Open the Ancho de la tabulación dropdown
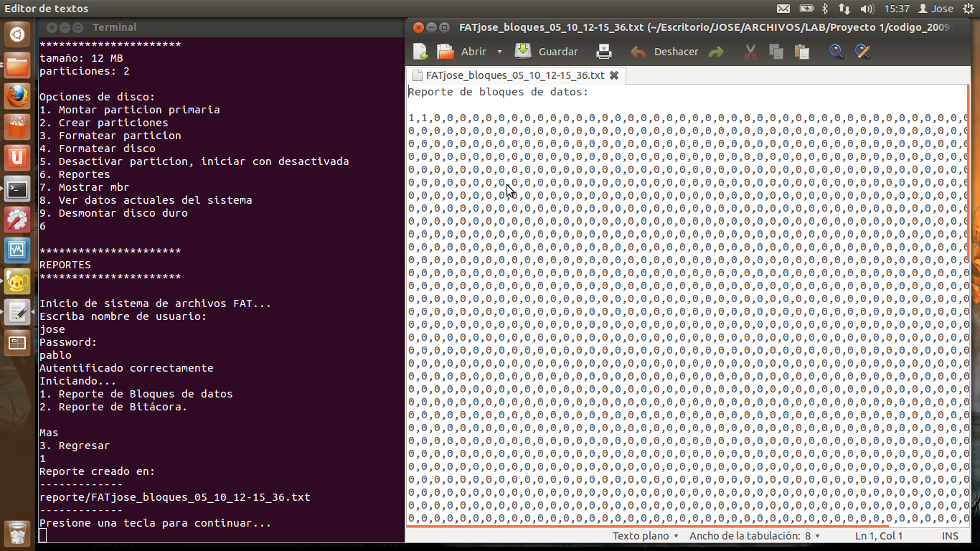Screen dimensions: 980x551 [754, 536]
